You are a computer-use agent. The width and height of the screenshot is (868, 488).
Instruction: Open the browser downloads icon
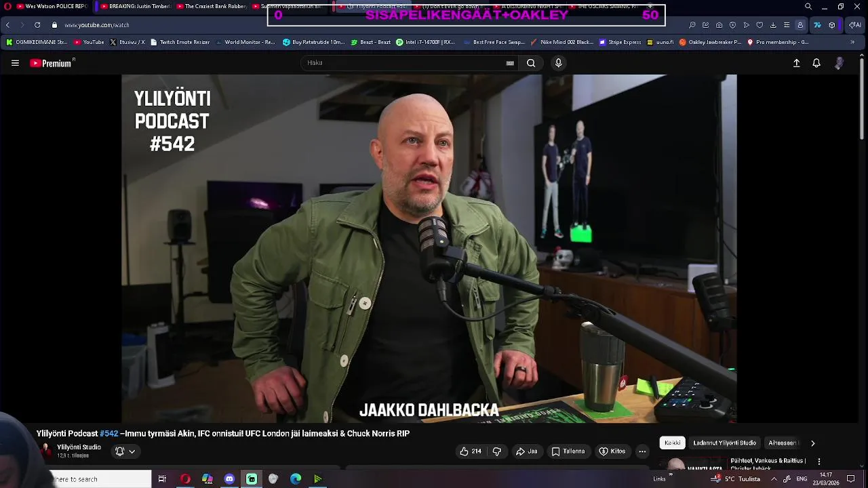[773, 25]
